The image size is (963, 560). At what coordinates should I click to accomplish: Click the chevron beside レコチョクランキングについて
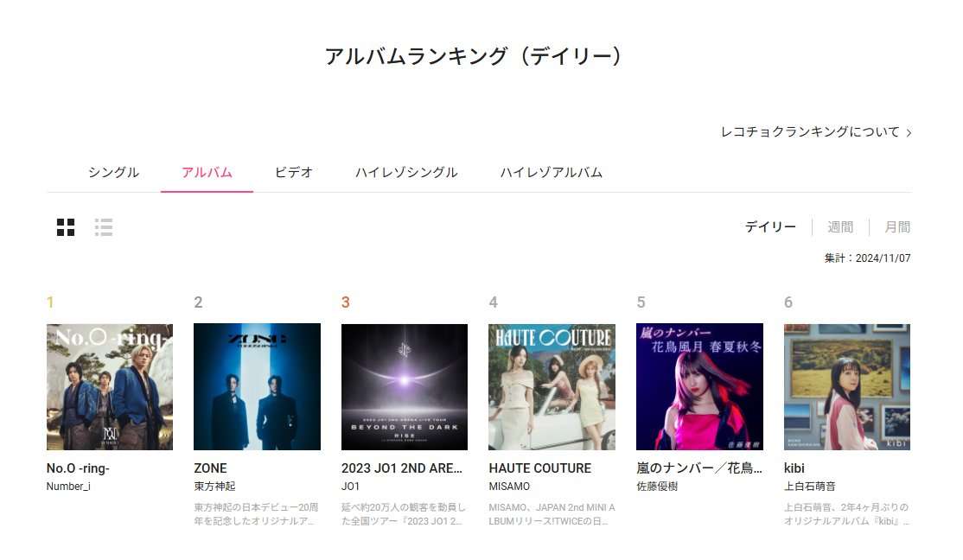909,132
